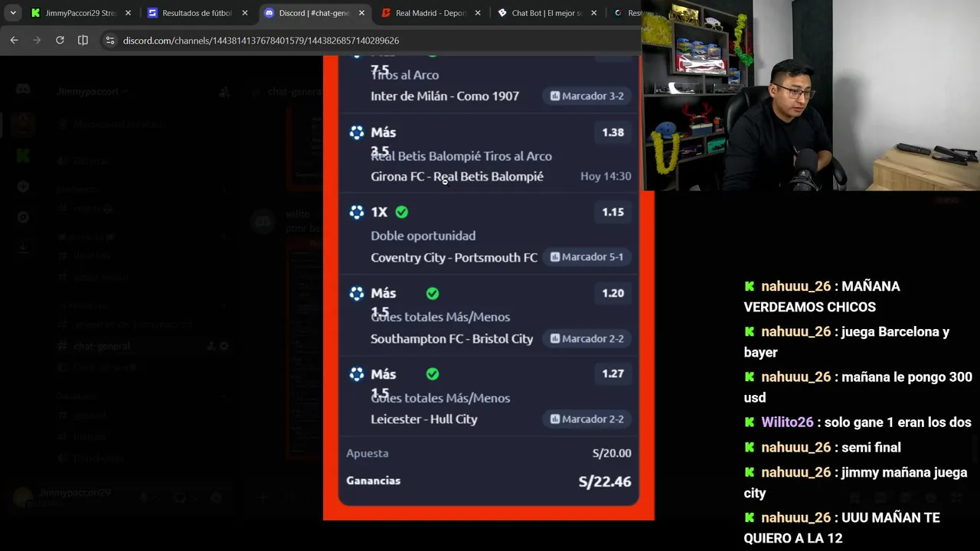Click Kick icon beside 'semi final' message

click(x=750, y=448)
